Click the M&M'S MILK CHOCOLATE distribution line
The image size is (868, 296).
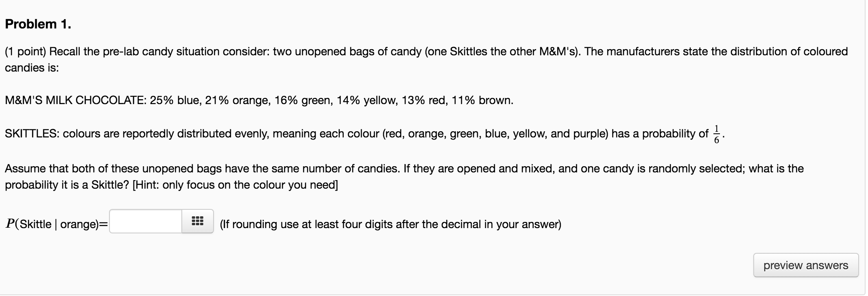259,100
